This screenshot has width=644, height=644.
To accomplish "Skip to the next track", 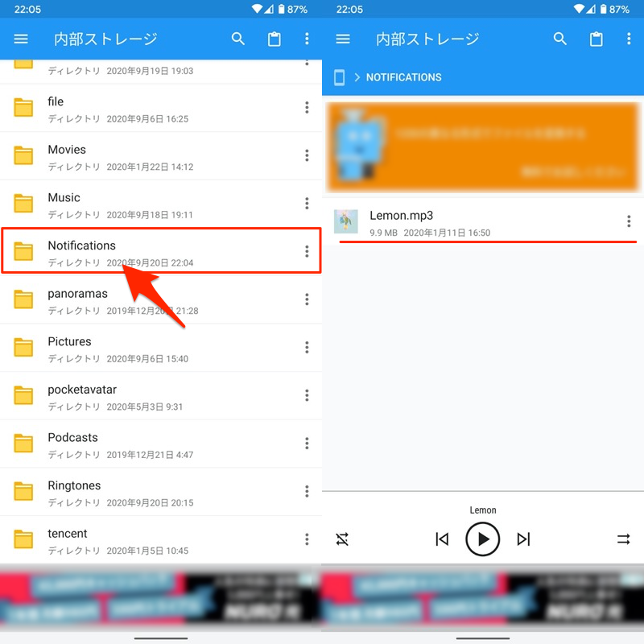I will 524,539.
